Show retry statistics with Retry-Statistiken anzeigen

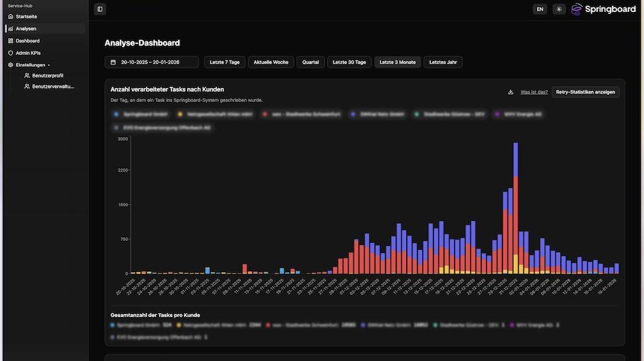[585, 92]
